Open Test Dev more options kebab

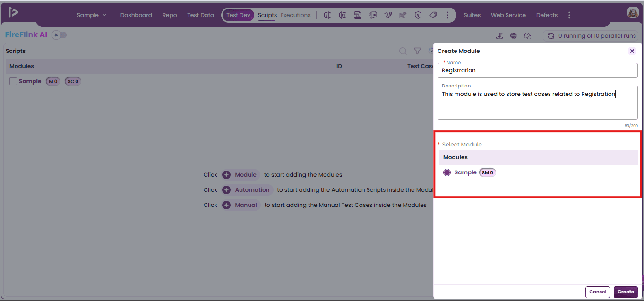coord(447,15)
